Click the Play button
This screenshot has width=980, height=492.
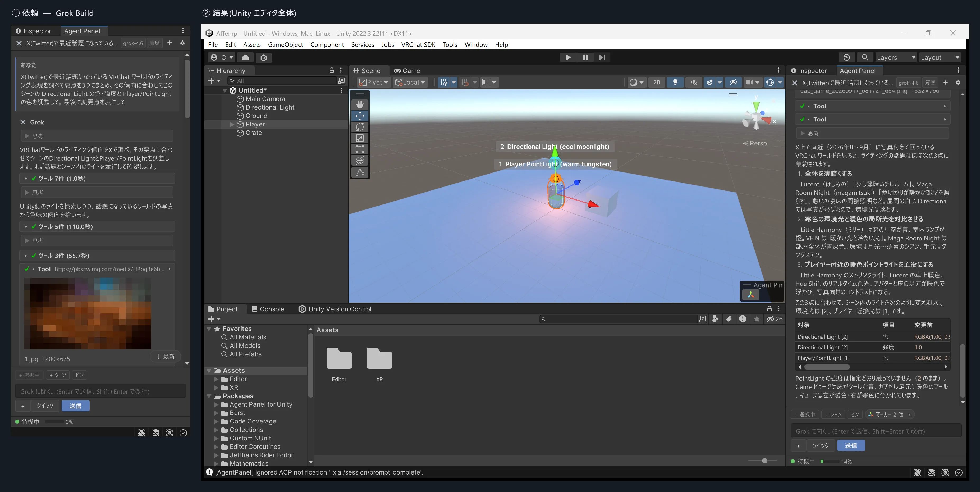pyautogui.click(x=568, y=57)
